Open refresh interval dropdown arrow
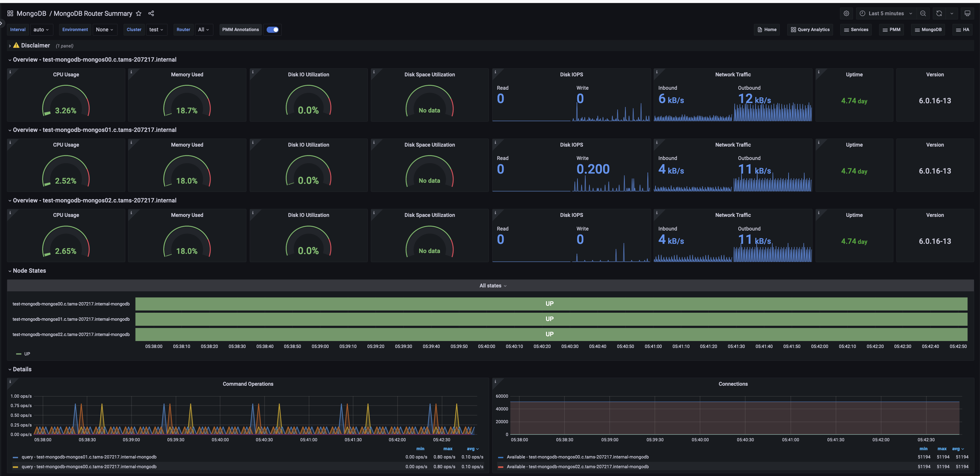 952,13
